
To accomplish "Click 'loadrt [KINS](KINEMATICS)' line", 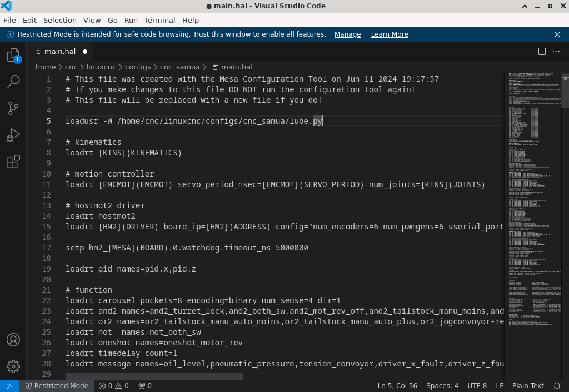I will pos(124,153).
